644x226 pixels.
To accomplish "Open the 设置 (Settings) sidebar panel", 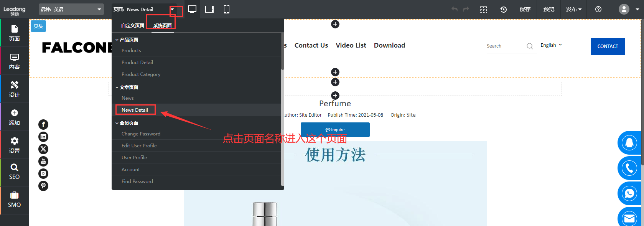I will 14,145.
